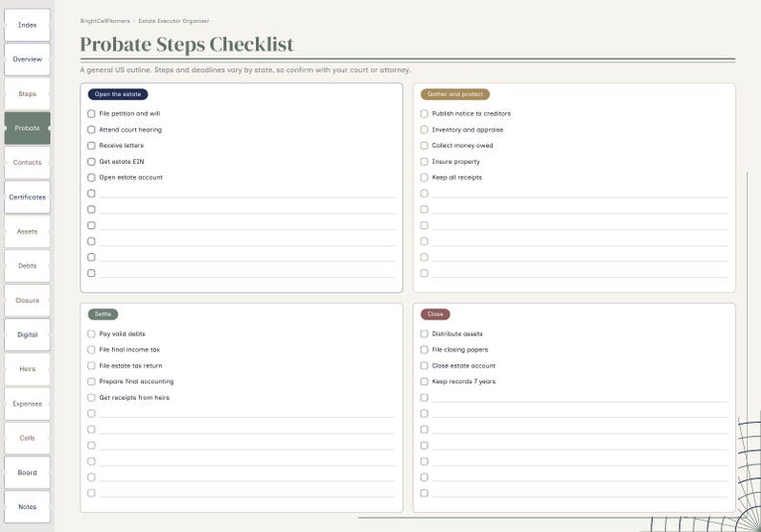Viewport: 761px width, 532px height.
Task: Go to the Overview tab
Action: pos(27,59)
